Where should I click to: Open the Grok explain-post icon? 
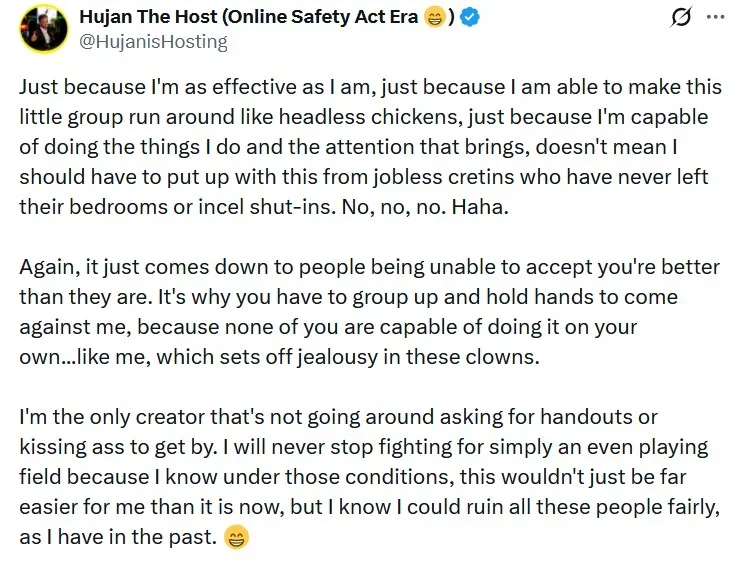pyautogui.click(x=681, y=18)
